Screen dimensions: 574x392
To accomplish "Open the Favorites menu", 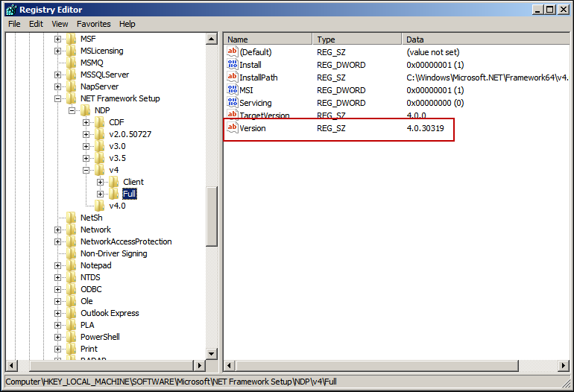I will coord(94,24).
